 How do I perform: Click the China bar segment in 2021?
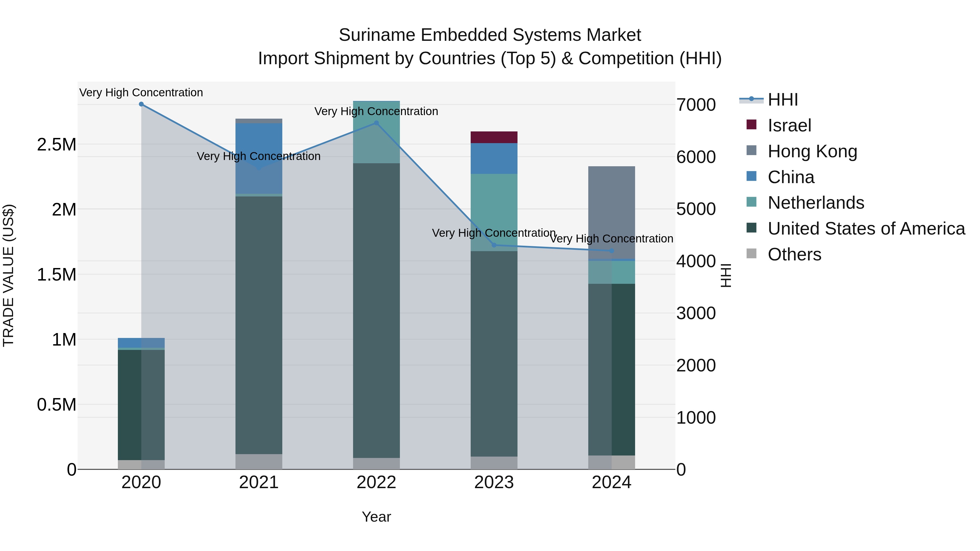coord(259,159)
